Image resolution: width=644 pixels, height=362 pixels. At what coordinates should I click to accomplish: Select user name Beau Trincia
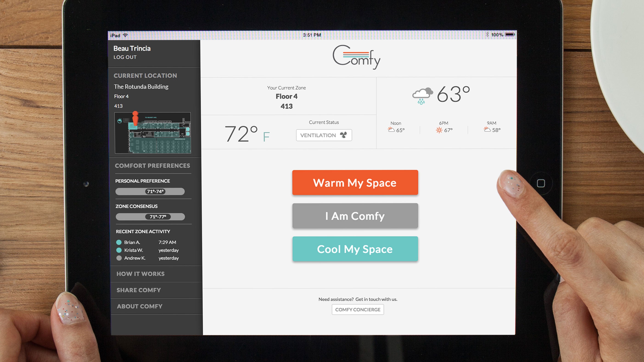[132, 48]
